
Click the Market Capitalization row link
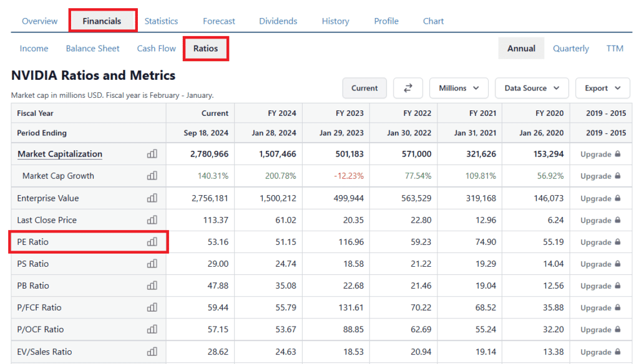(x=60, y=154)
